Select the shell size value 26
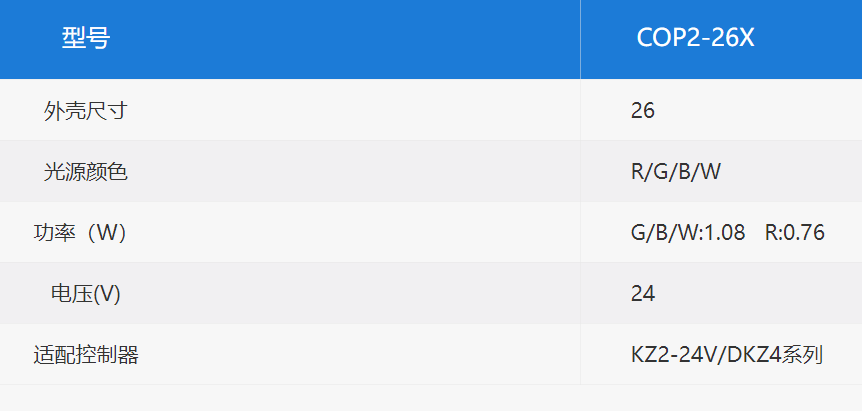The height and width of the screenshot is (411, 862). [x=643, y=111]
